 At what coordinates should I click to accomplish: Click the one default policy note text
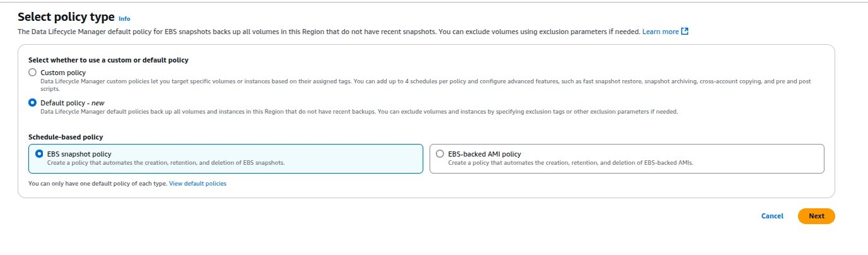pos(98,184)
